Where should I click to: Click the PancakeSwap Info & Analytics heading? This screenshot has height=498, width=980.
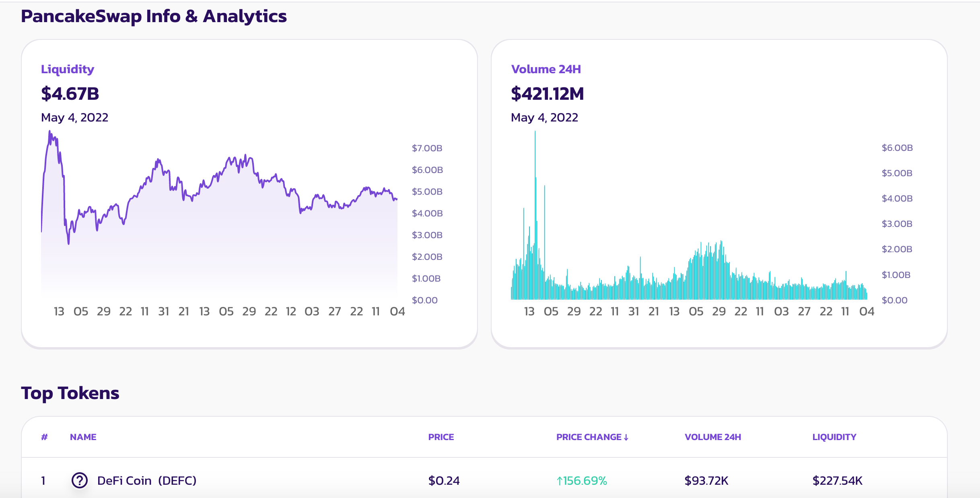click(154, 16)
